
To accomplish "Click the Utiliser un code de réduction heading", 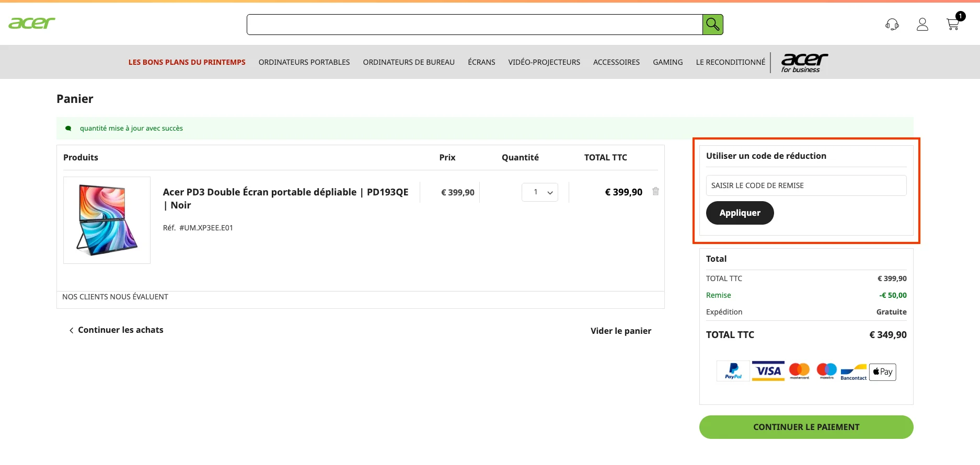I will point(766,156).
